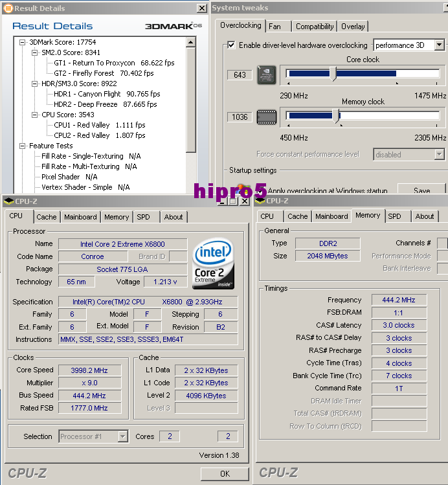
Task: Click the memory Size value 2048 MBytes
Action: tap(328, 256)
